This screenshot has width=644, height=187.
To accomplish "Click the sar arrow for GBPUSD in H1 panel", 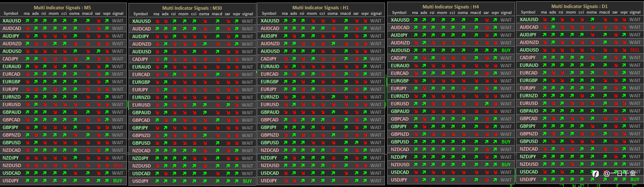I will [356, 143].
